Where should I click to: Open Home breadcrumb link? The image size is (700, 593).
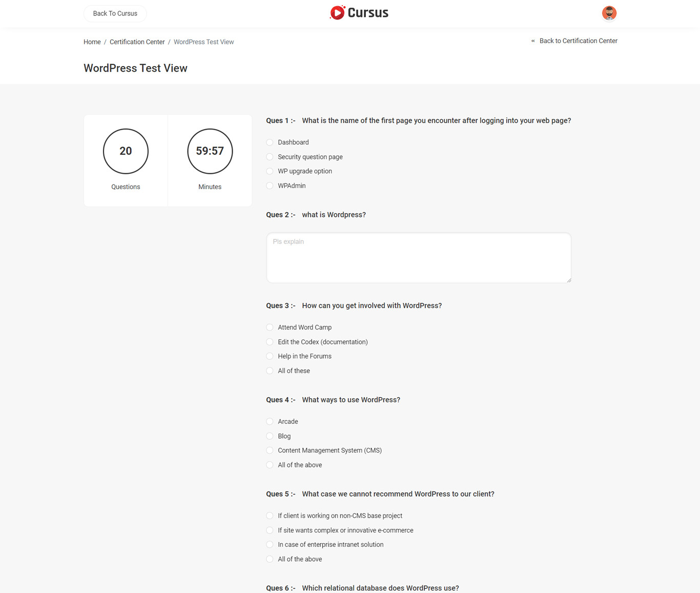[92, 42]
